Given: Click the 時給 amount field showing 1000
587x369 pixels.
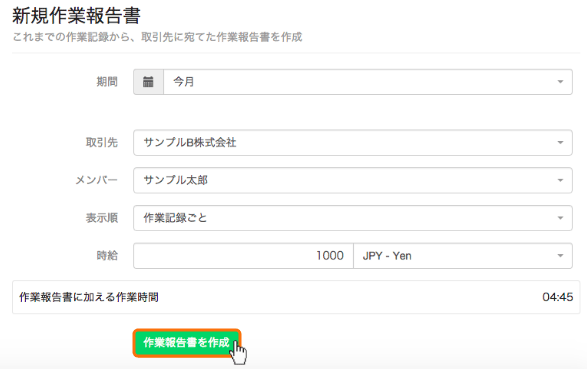Looking at the screenshot, I should point(243,256).
